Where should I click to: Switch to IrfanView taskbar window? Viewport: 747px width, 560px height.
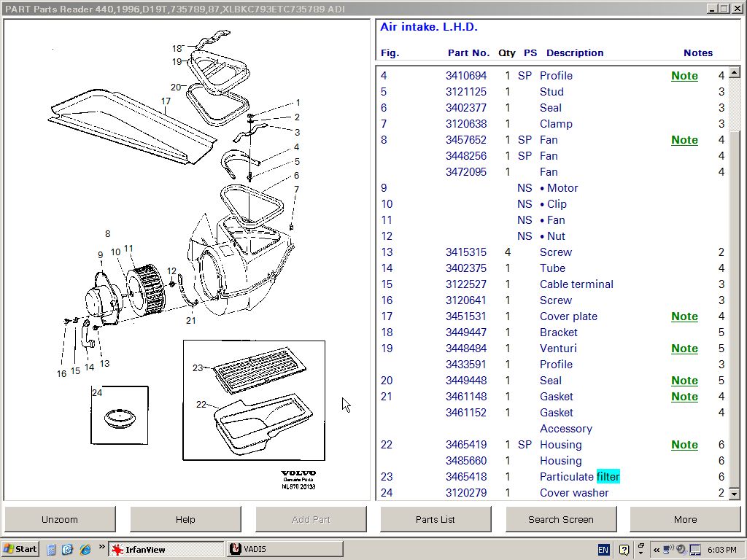click(166, 549)
